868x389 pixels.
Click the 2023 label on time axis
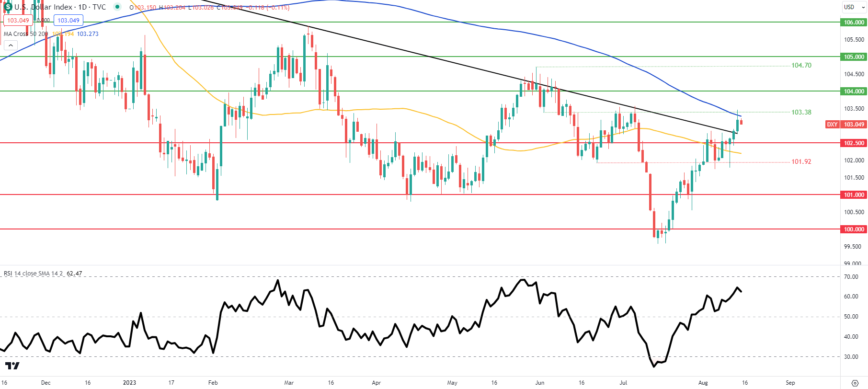tap(129, 383)
